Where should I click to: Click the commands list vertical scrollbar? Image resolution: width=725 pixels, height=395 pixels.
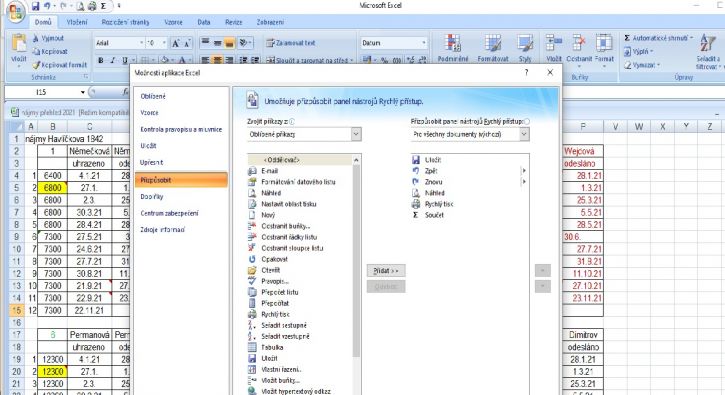click(x=356, y=259)
